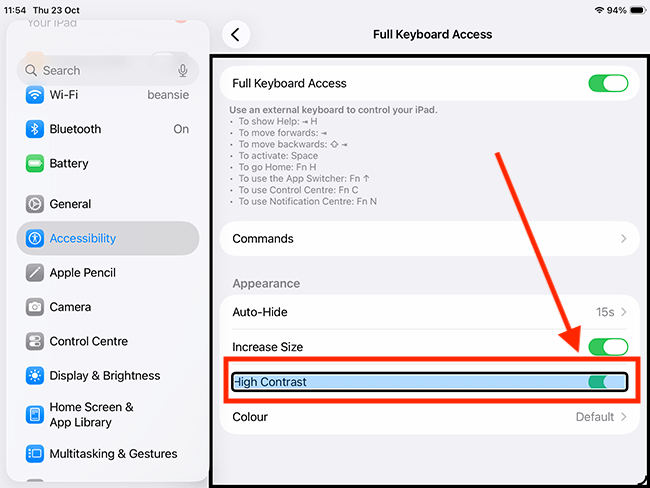
Task: Open the Commands disclosure chevron
Action: pyautogui.click(x=623, y=239)
